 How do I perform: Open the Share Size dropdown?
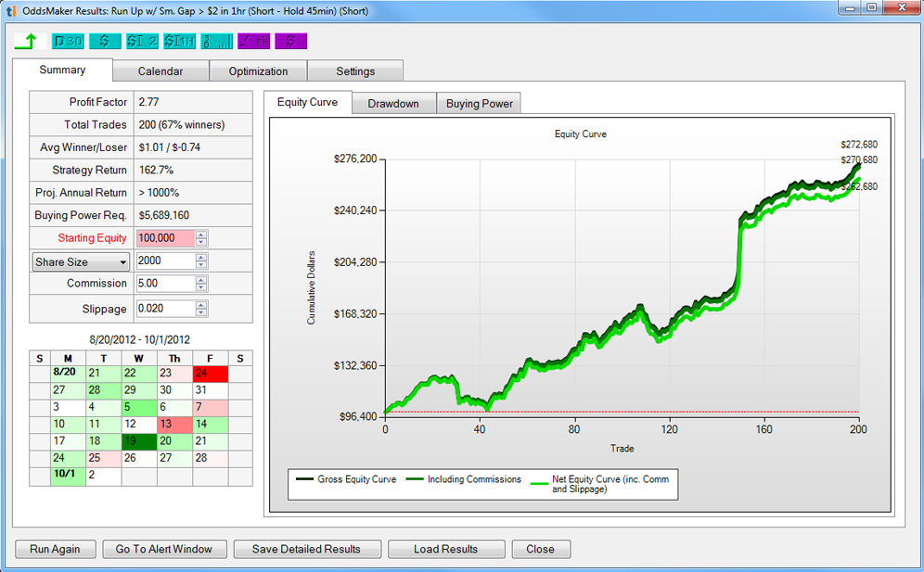(x=81, y=261)
